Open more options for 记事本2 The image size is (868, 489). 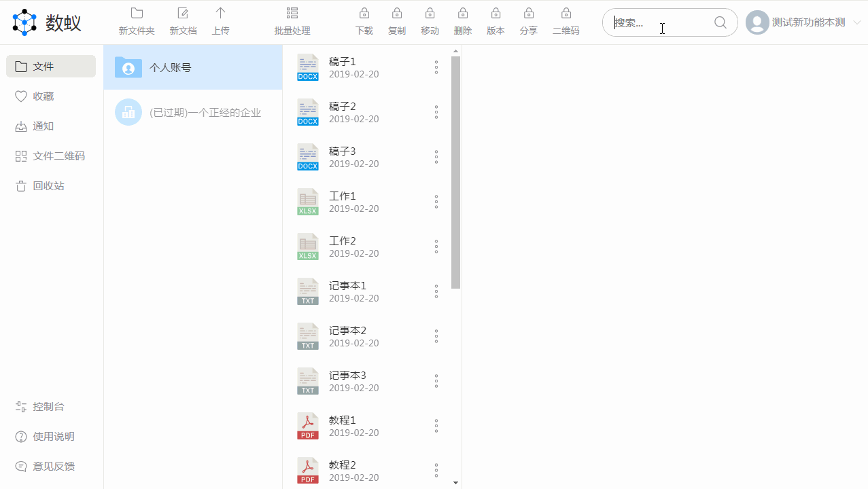pyautogui.click(x=436, y=336)
